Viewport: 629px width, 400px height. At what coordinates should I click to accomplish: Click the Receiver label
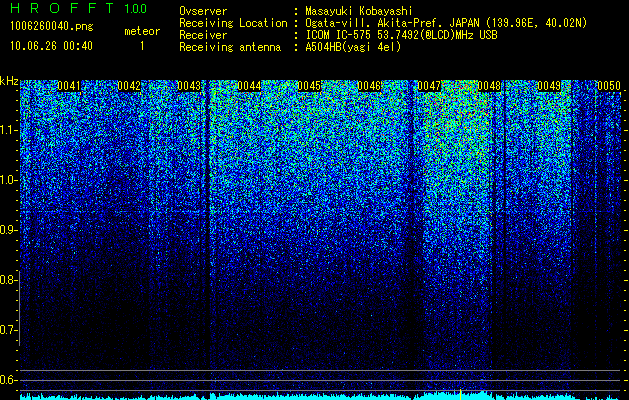click(x=203, y=35)
